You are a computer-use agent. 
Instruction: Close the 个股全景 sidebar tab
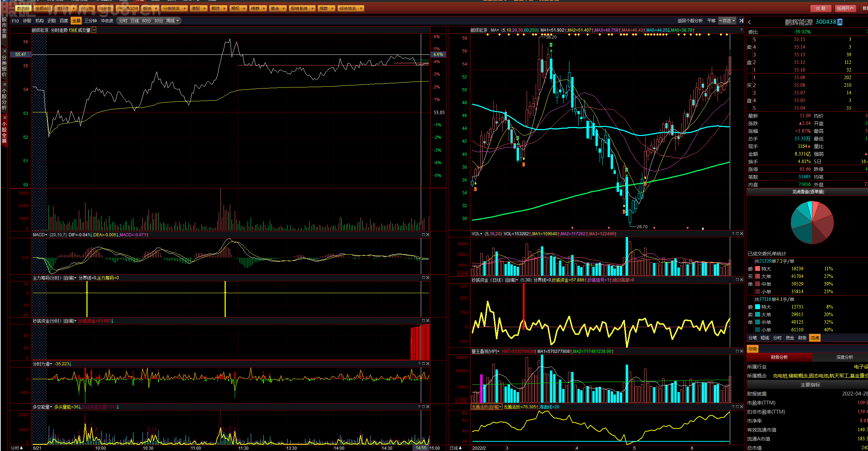pos(5,118)
